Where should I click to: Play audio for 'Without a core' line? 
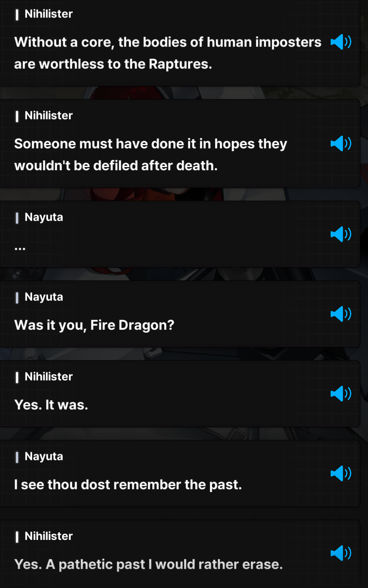pyautogui.click(x=341, y=42)
